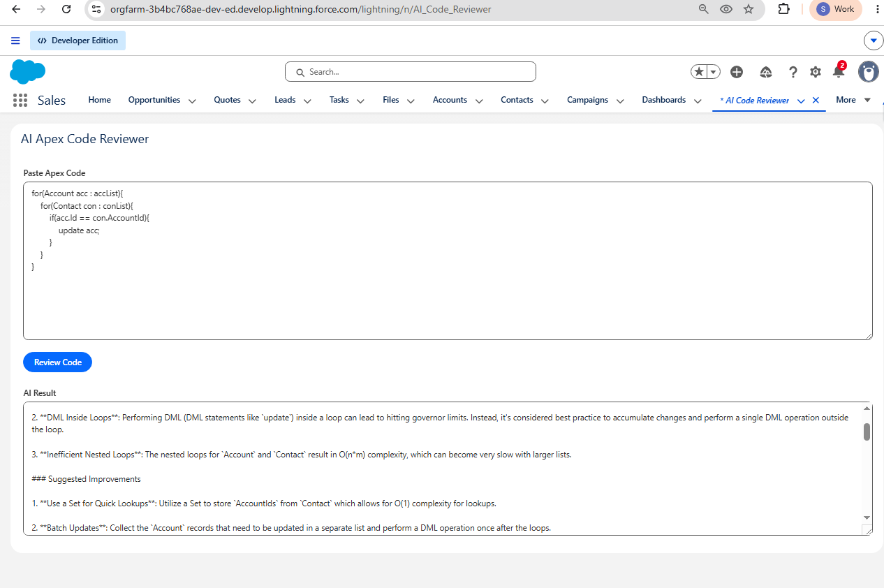Click the AI Apex Code Reviewer title
The width and height of the screenshot is (884, 588).
pos(85,139)
